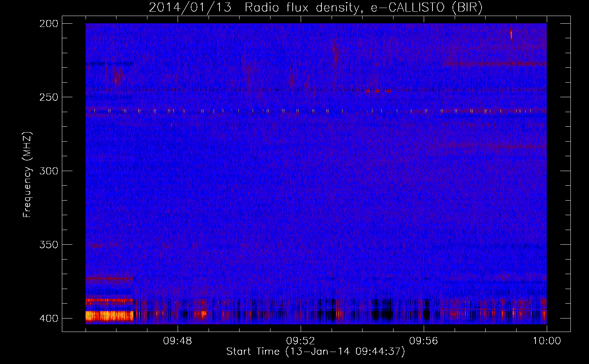589x364 pixels.
Task: Click the 09:52 time tick label
Action: (x=301, y=341)
